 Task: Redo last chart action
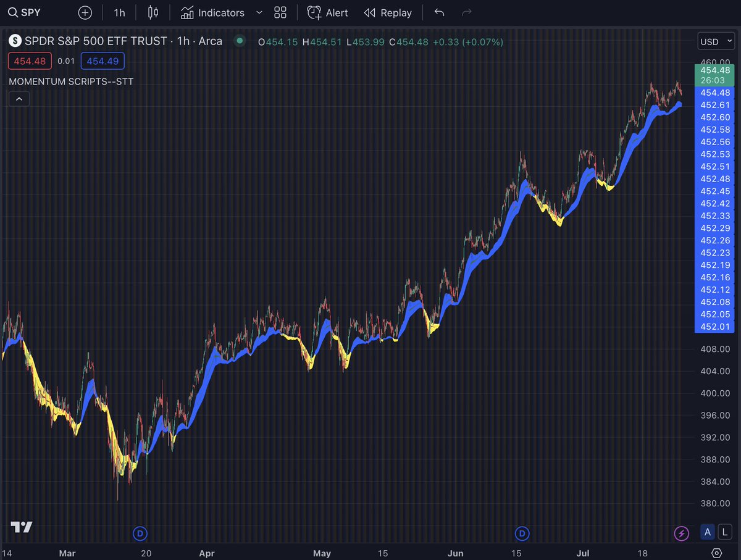tap(467, 12)
